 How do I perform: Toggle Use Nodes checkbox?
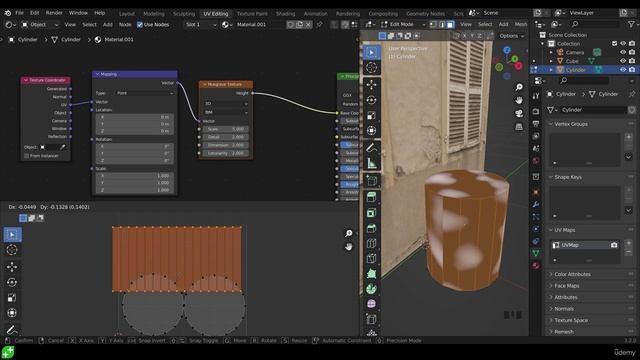(140, 24)
